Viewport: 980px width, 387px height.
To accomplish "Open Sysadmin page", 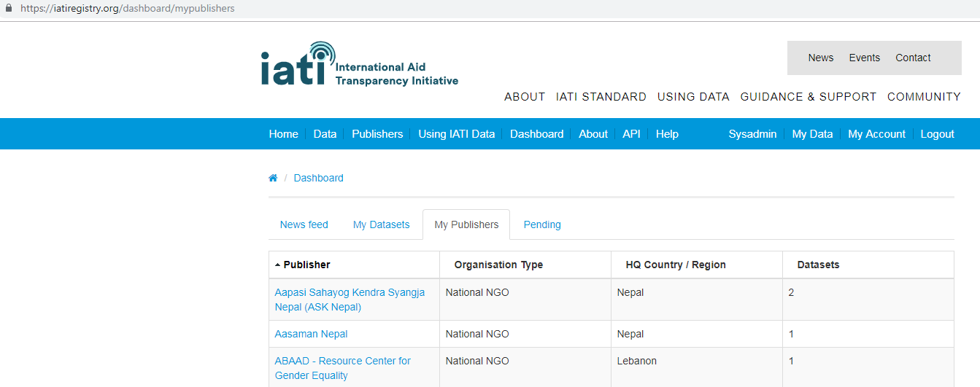I will 752,134.
